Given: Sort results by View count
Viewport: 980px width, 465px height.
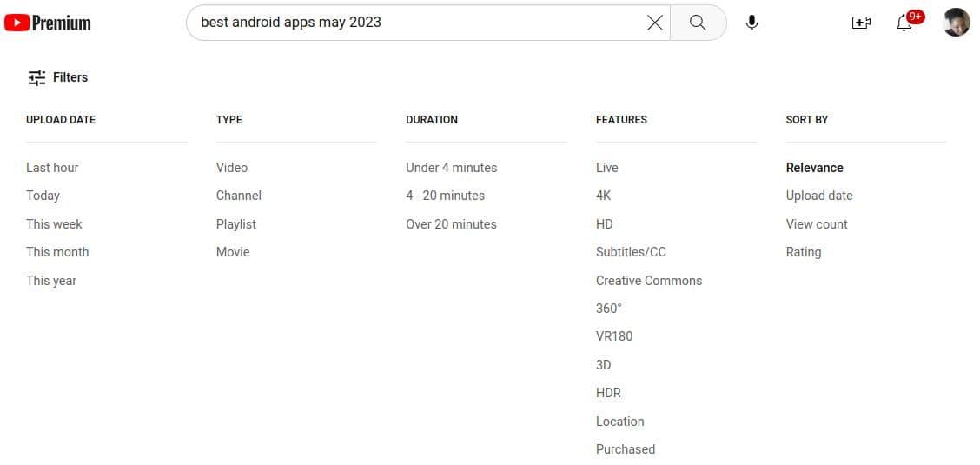Looking at the screenshot, I should (817, 223).
